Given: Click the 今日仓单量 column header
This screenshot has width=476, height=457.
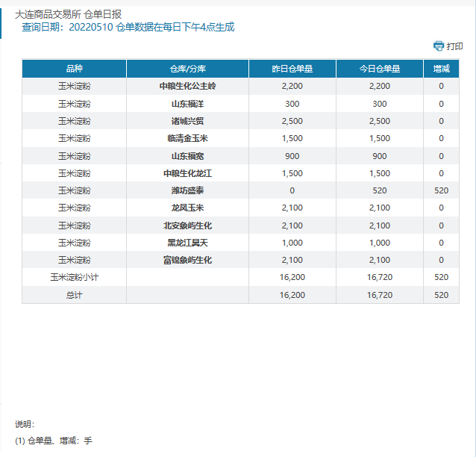Looking at the screenshot, I should 380,69.
